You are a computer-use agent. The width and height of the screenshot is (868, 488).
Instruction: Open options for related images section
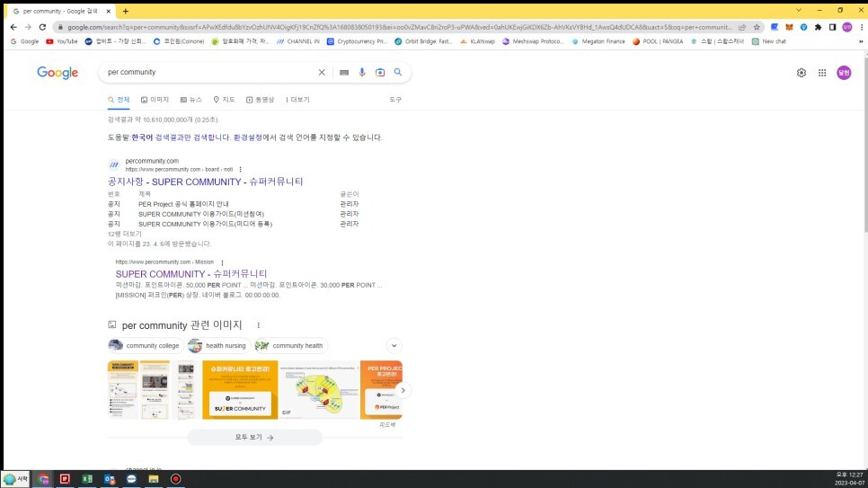[258, 325]
